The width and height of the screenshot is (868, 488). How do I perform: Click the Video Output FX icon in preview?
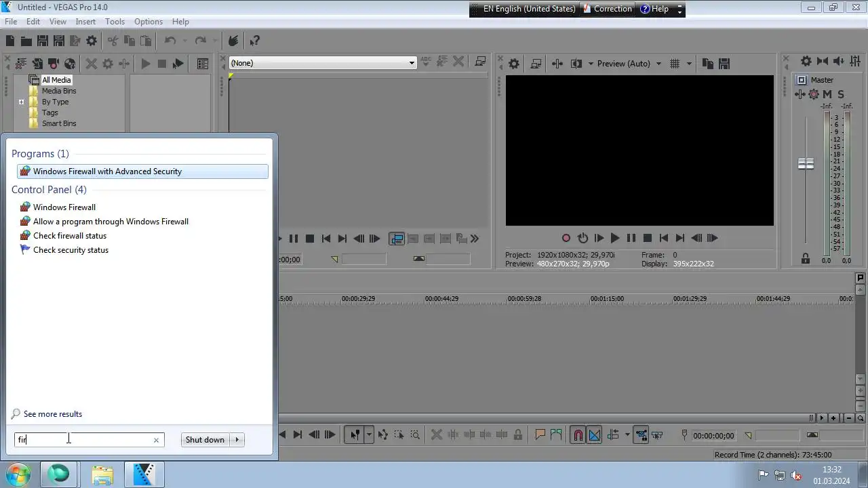(x=557, y=64)
